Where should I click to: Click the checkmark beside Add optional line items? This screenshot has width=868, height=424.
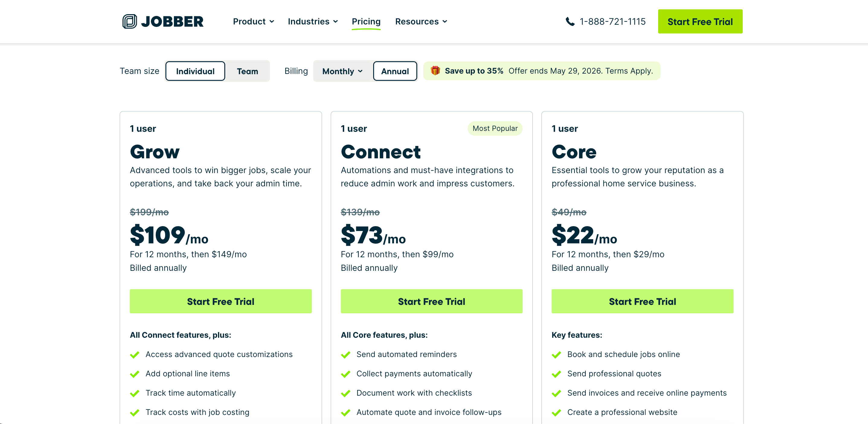click(x=135, y=374)
